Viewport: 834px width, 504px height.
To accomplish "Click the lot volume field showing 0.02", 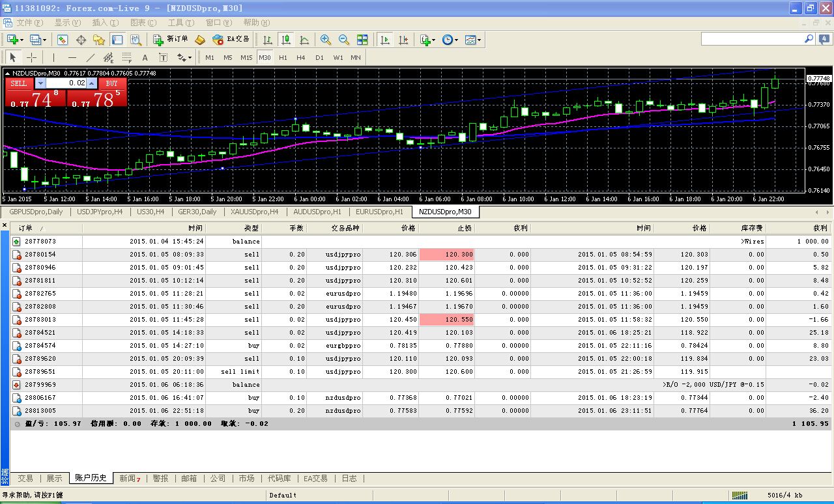I will pyautogui.click(x=66, y=83).
